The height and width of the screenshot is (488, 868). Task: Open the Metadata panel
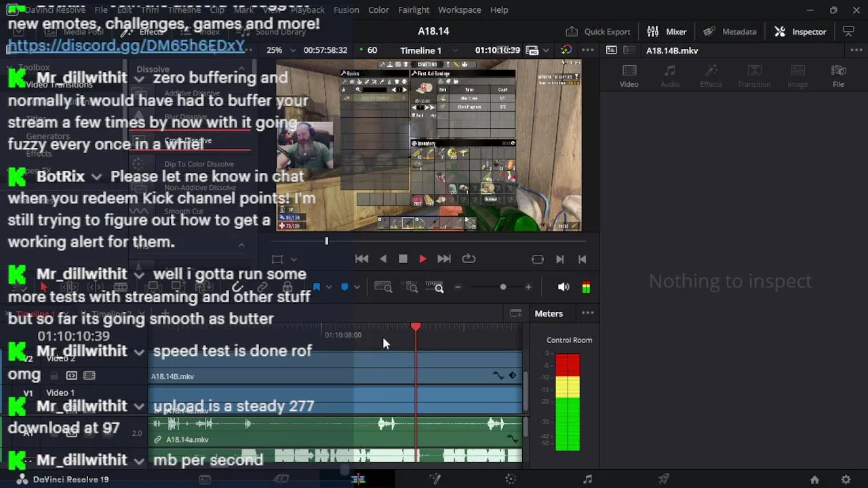(730, 31)
